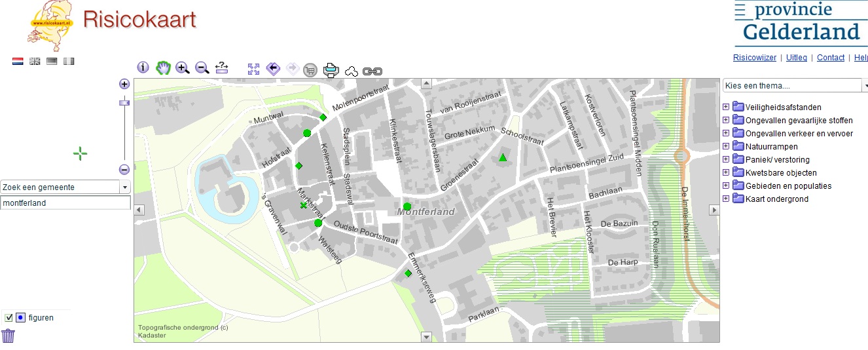Switch language with the British flag
This screenshot has height=350, width=868.
pyautogui.click(x=35, y=62)
